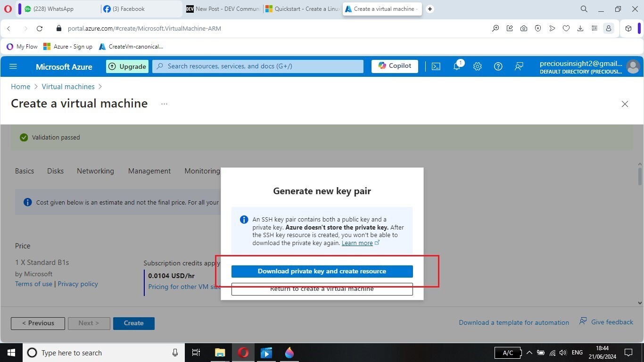Open the Opera downloads icon
Image resolution: width=644 pixels, height=362 pixels.
pos(580,28)
